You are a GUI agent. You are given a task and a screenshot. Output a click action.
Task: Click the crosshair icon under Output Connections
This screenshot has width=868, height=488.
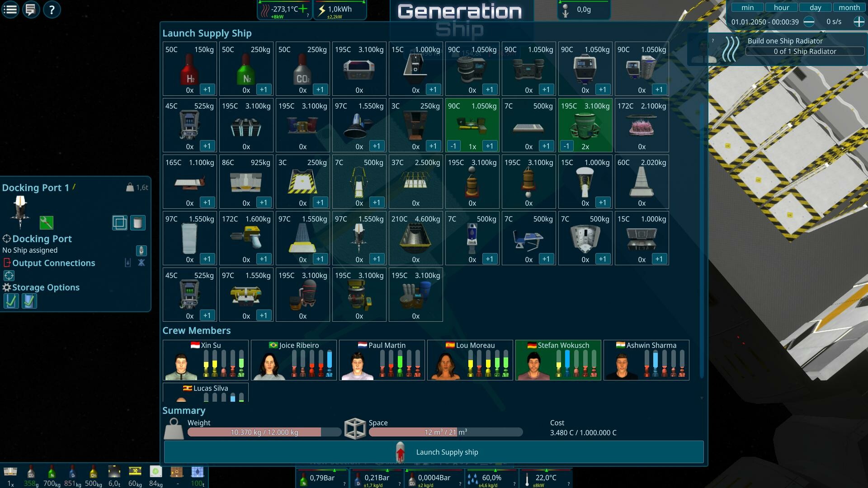tap(9, 276)
